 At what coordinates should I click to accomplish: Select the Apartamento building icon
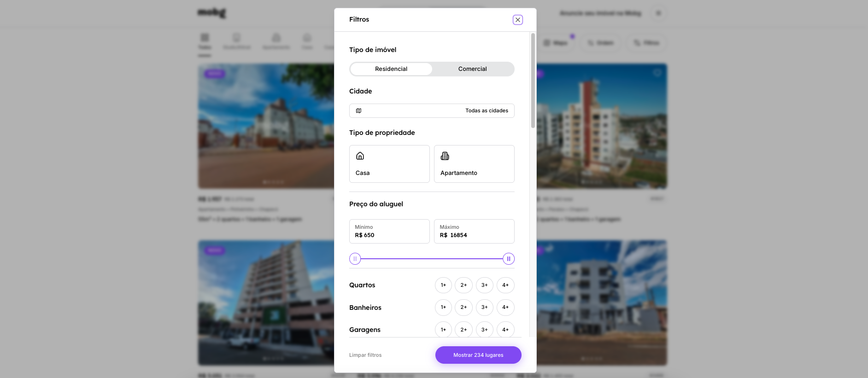pyautogui.click(x=445, y=156)
